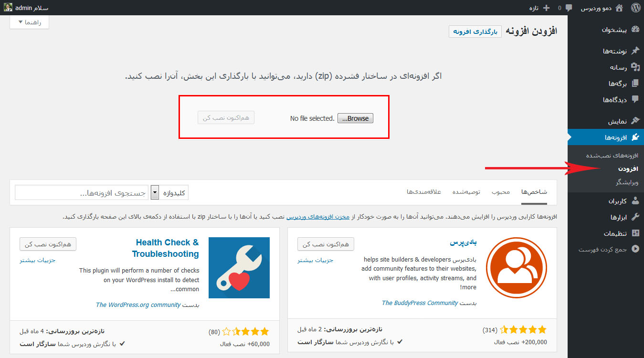
Task: Open the comments bubble icon in admin bar
Action: [569, 8]
